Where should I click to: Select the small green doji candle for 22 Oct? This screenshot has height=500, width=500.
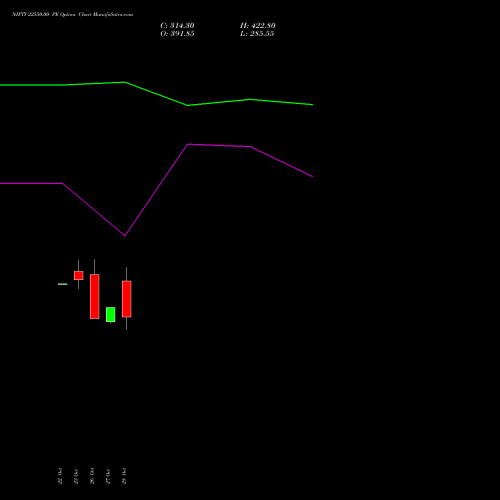click(63, 284)
